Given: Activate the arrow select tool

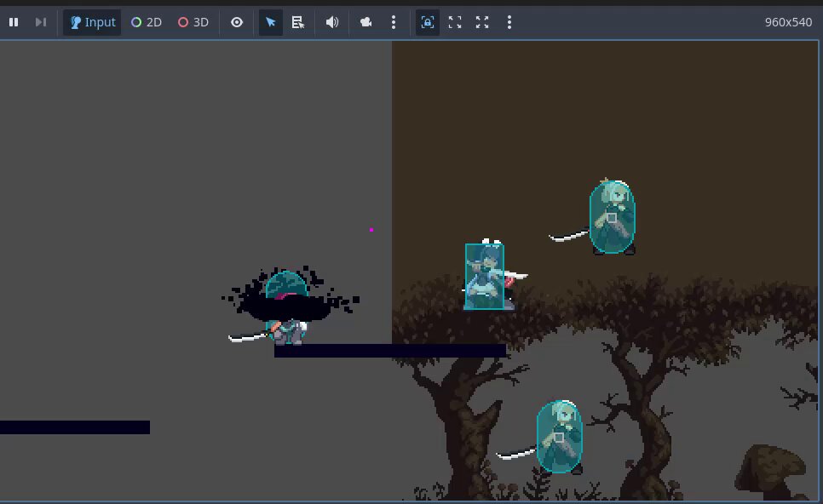Looking at the screenshot, I should coord(271,22).
